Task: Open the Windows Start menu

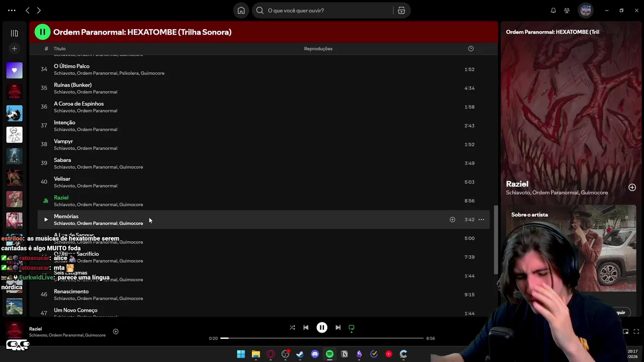Action: point(241,354)
